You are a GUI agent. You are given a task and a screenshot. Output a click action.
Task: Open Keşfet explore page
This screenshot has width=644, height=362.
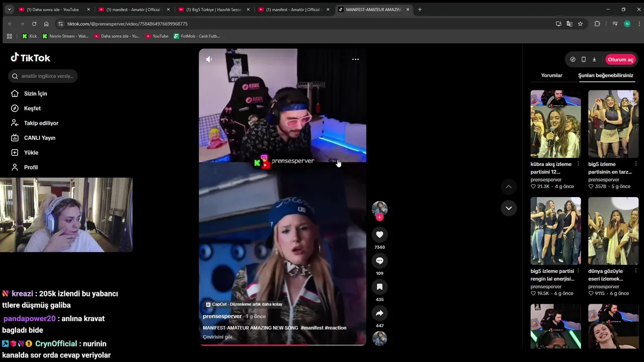point(26,108)
